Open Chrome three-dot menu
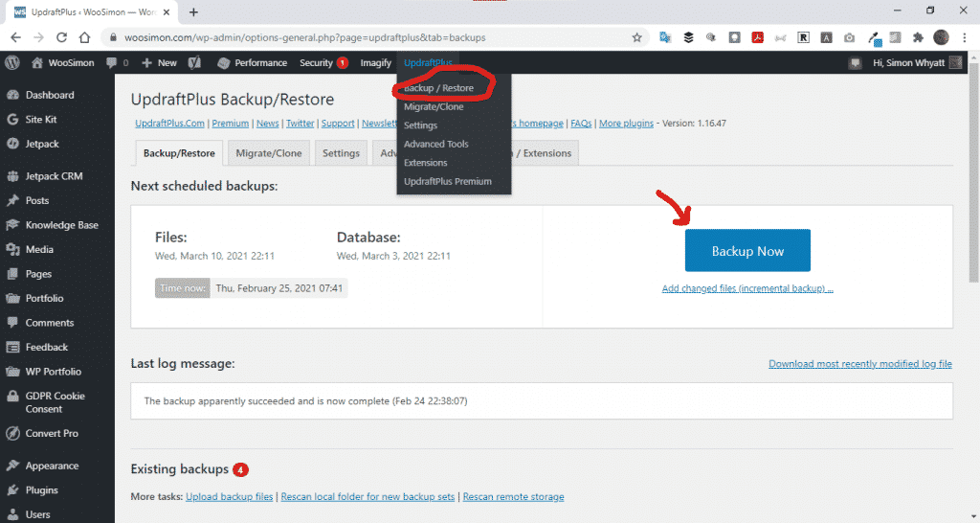This screenshot has height=523, width=980. click(965, 37)
